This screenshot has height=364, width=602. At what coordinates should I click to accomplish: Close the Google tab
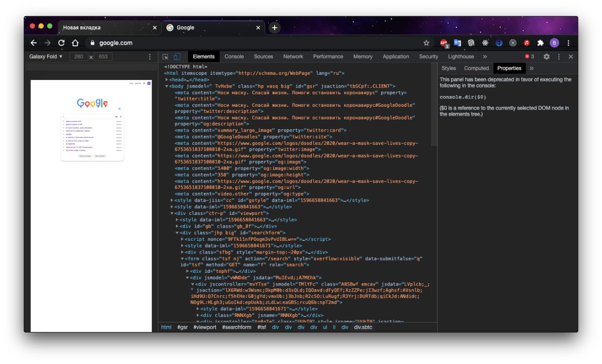tap(258, 28)
